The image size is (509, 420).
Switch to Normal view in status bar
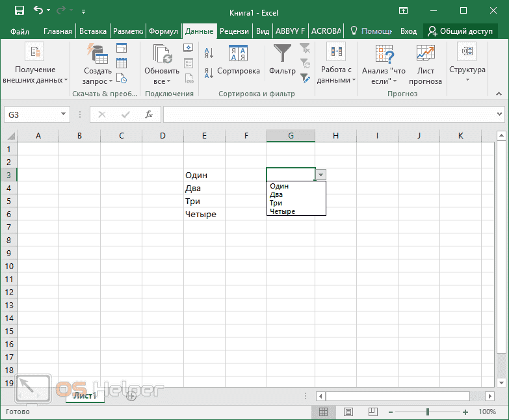323,412
